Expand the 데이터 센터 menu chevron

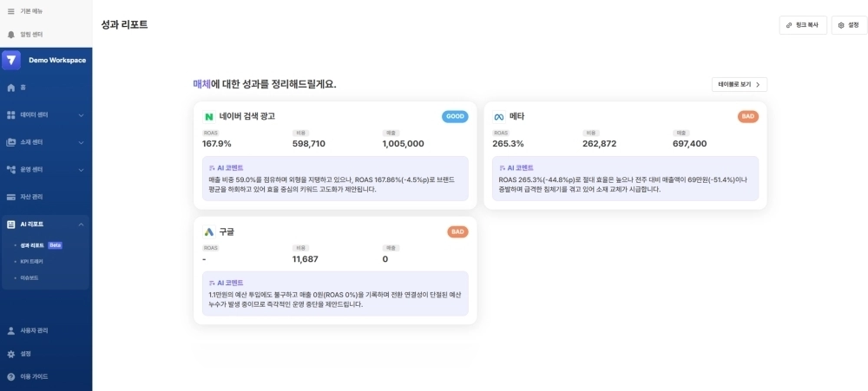coord(81,114)
